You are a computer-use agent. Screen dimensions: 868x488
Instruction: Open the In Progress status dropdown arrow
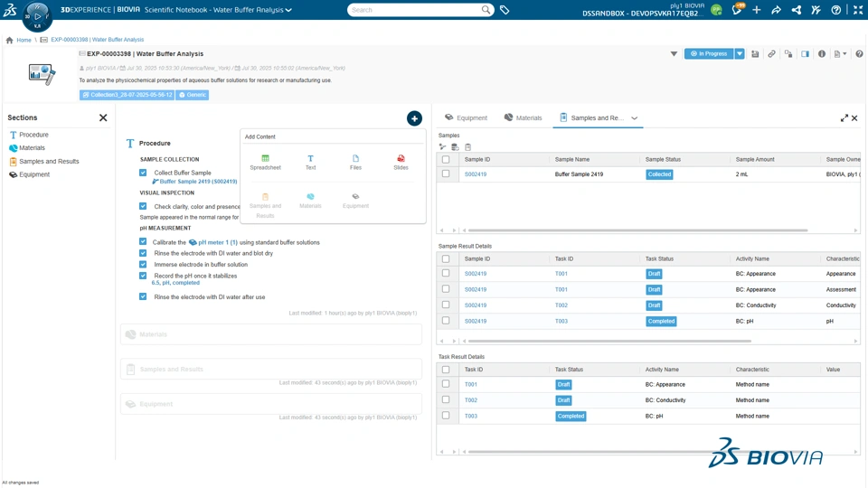tap(740, 54)
